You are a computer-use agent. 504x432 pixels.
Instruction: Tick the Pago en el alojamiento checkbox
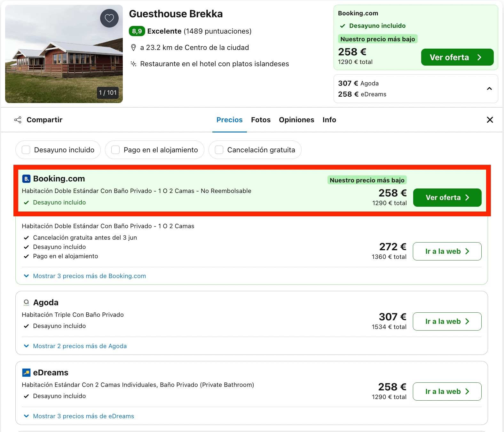click(x=115, y=150)
